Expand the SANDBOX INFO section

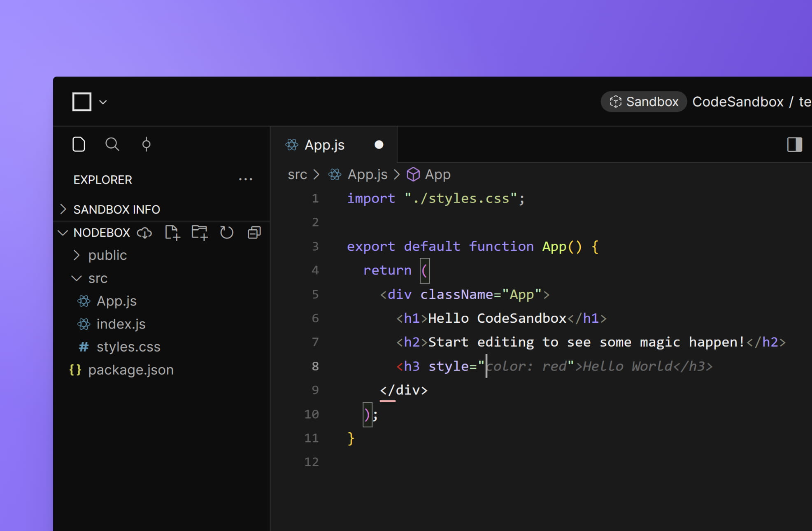coord(117,209)
